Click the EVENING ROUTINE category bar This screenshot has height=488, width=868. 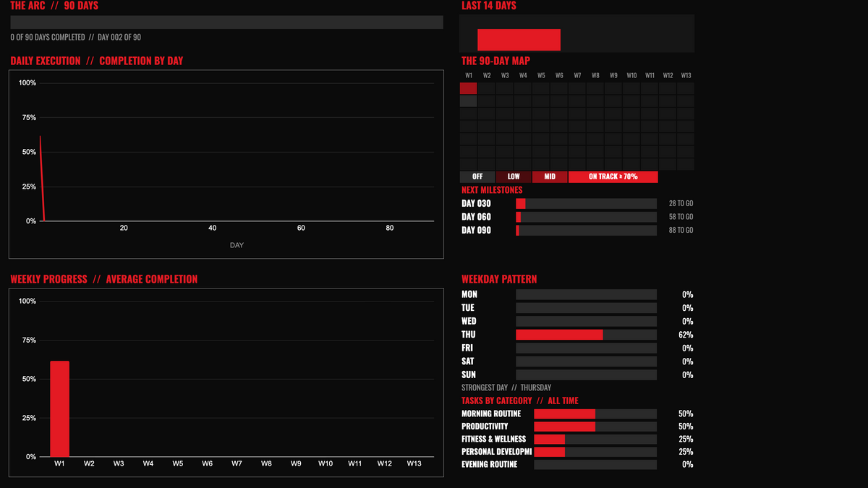[x=595, y=464]
